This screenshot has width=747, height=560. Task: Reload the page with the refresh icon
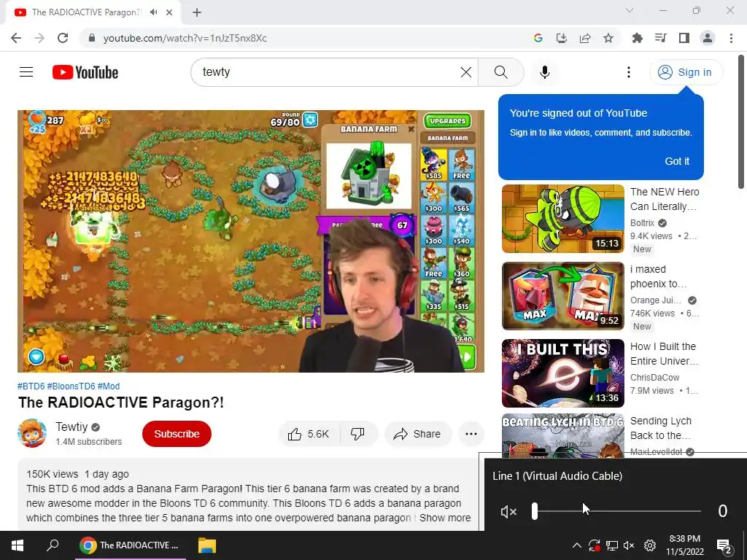coord(63,38)
